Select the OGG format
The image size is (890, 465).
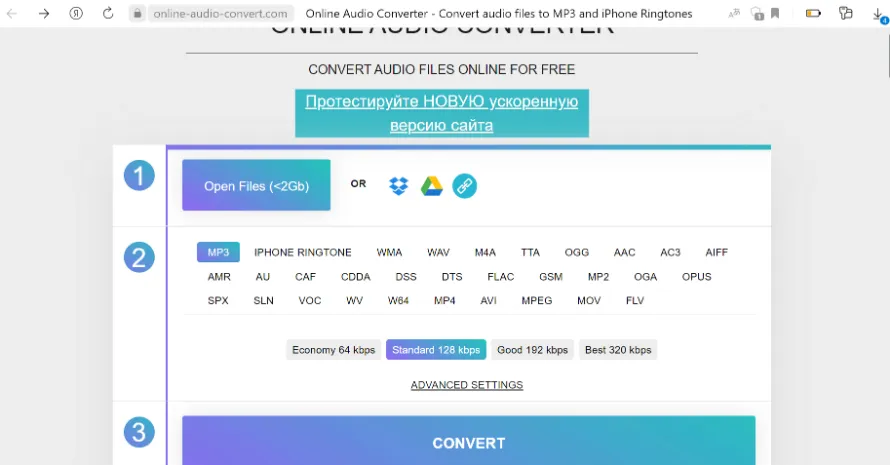tap(577, 252)
